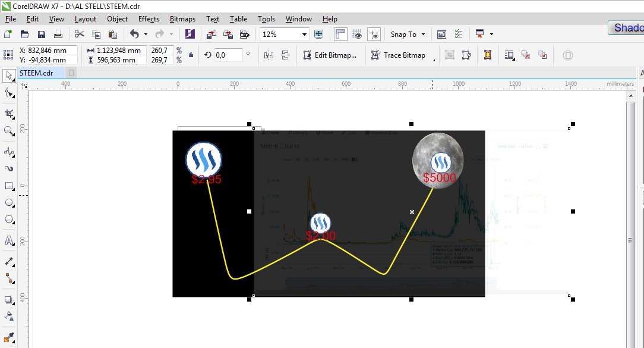Select the Artistic Media tool

9,169
